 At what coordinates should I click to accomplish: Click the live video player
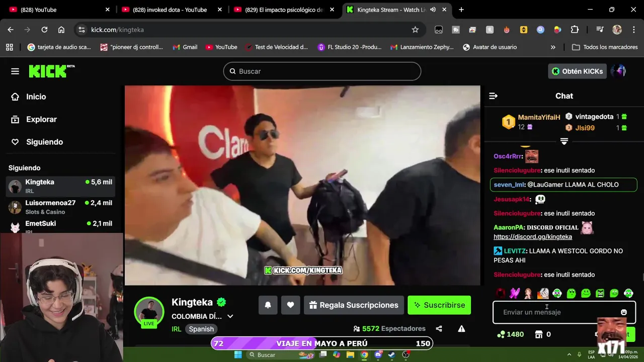pos(302,185)
